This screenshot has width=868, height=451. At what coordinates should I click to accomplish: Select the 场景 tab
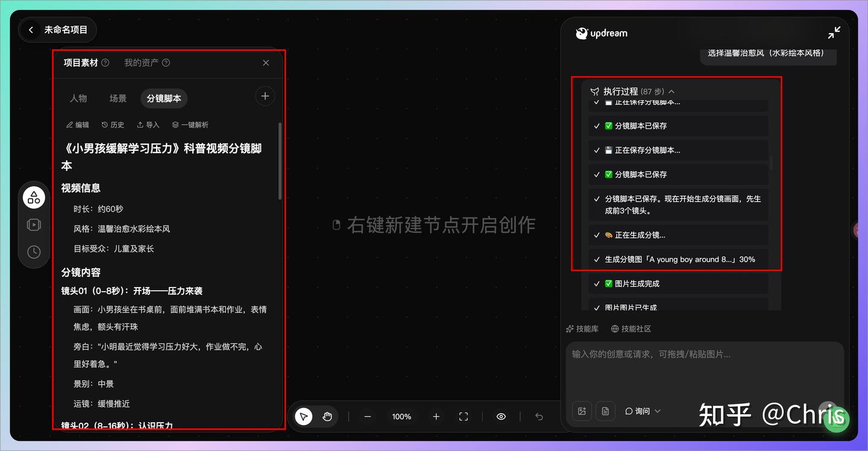pyautogui.click(x=118, y=98)
